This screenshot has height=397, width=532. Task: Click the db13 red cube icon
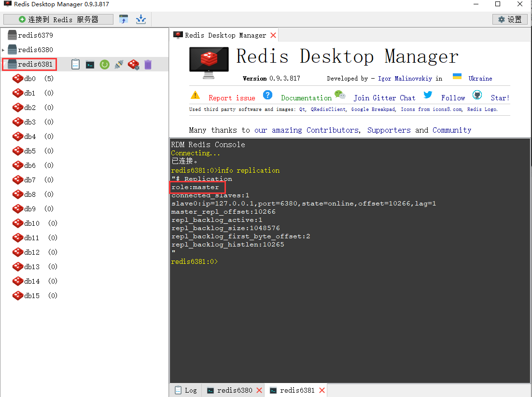click(18, 267)
